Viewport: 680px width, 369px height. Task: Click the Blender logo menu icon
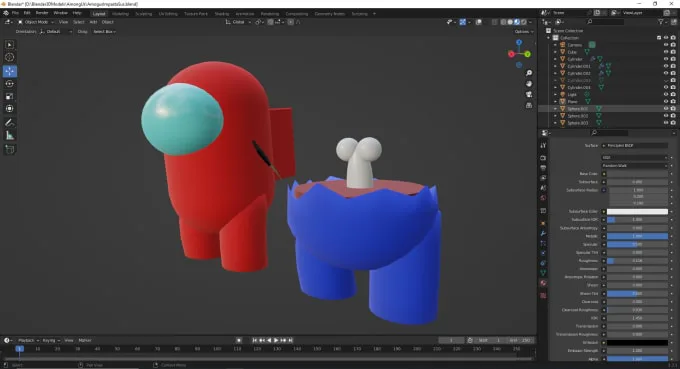click(6, 13)
